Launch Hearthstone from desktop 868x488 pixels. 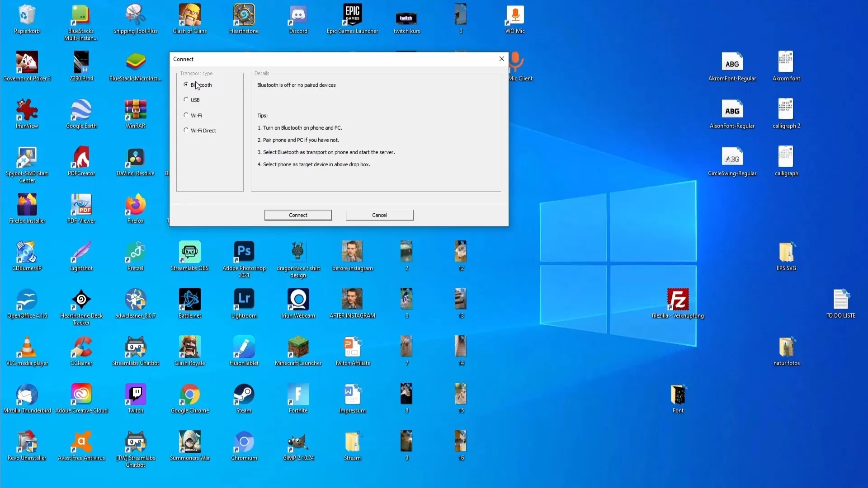[x=244, y=19]
